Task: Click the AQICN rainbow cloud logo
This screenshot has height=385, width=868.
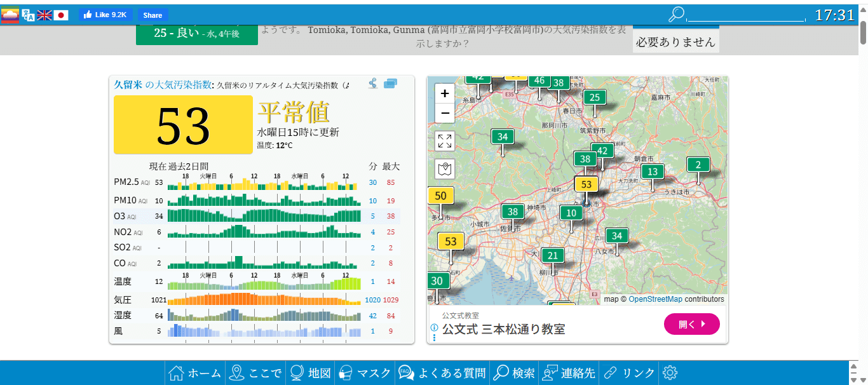Action: click(x=10, y=15)
